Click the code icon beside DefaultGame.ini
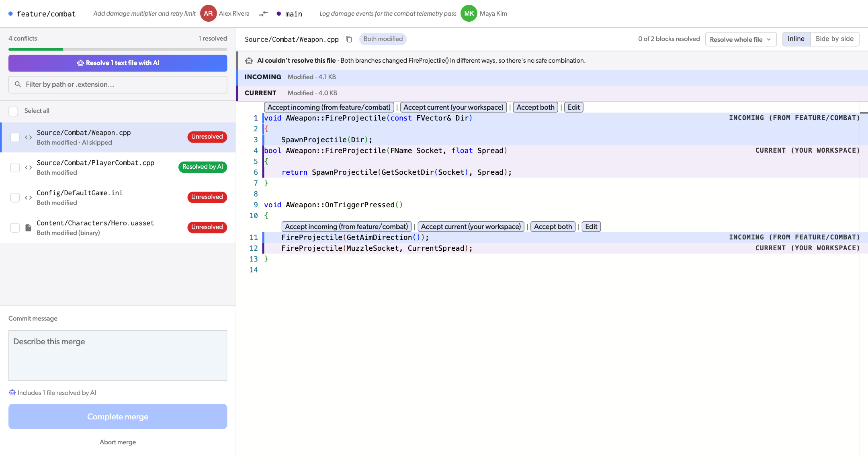 tap(28, 198)
